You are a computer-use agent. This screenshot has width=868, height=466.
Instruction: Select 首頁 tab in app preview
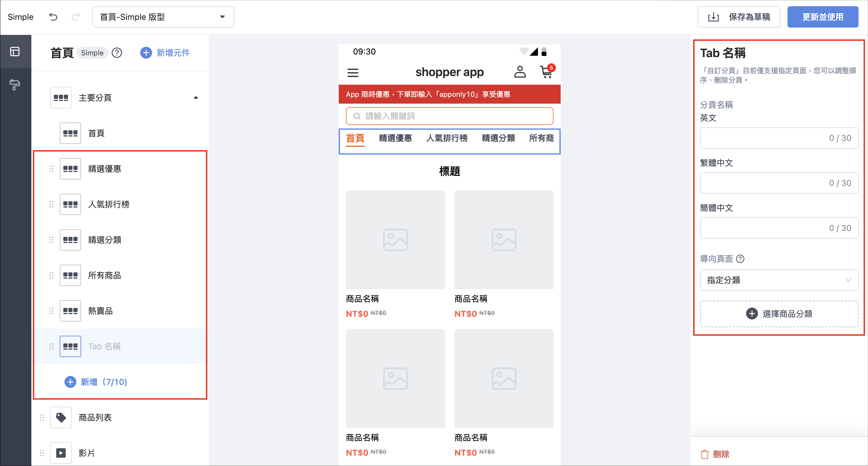pyautogui.click(x=355, y=139)
